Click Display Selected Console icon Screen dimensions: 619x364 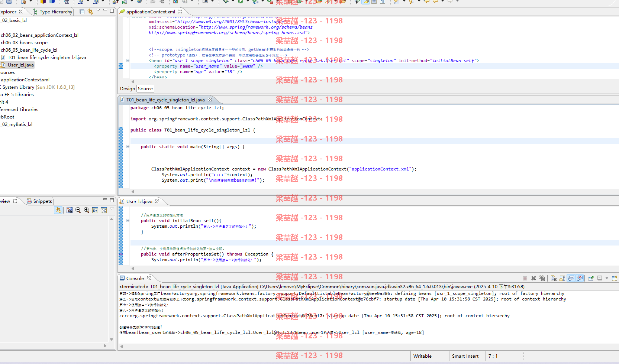(600, 278)
